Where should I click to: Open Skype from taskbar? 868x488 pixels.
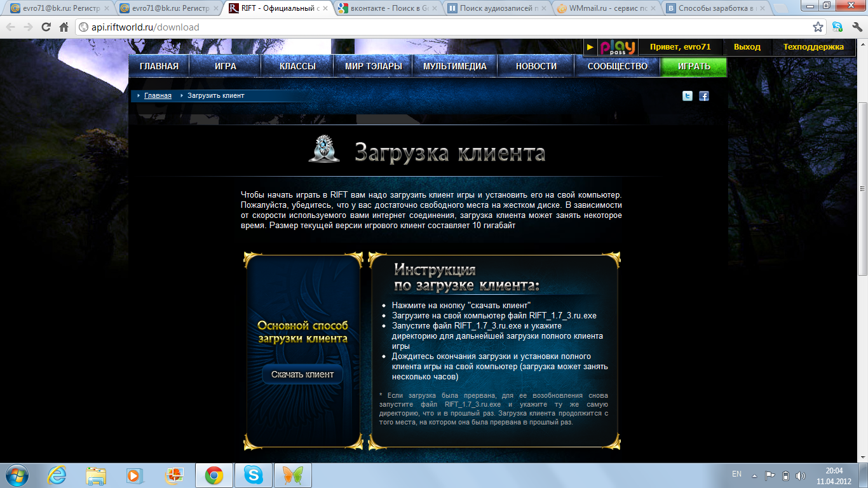tap(253, 475)
